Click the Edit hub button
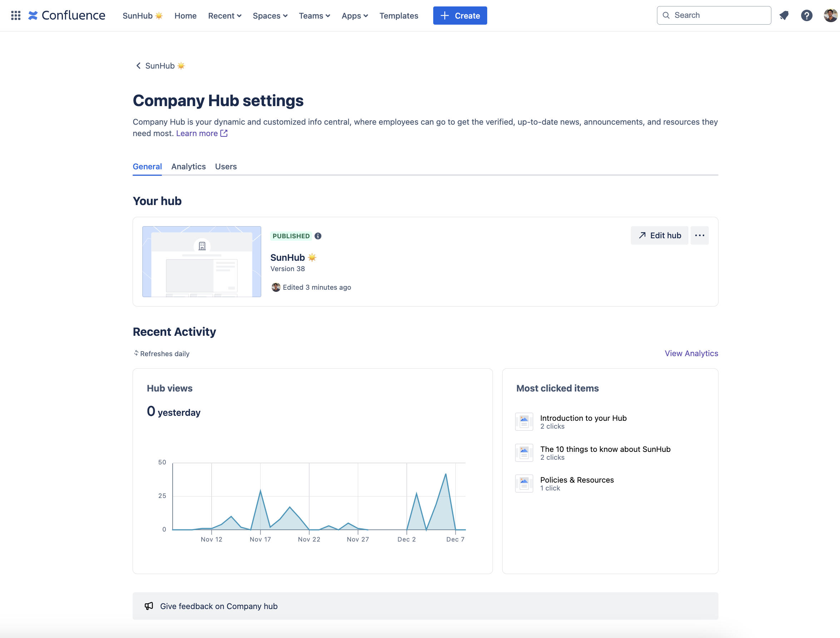 pos(659,235)
